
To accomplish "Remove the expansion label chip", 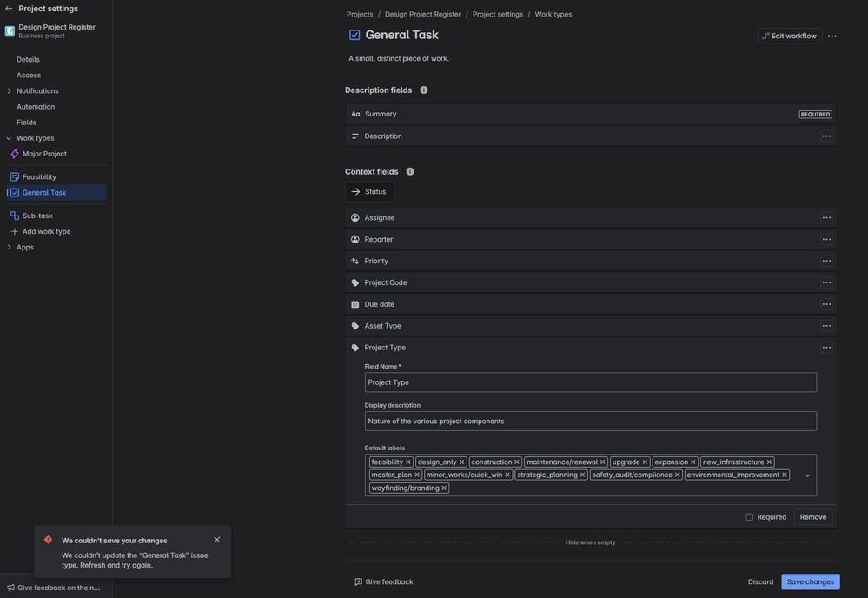I will point(692,462).
